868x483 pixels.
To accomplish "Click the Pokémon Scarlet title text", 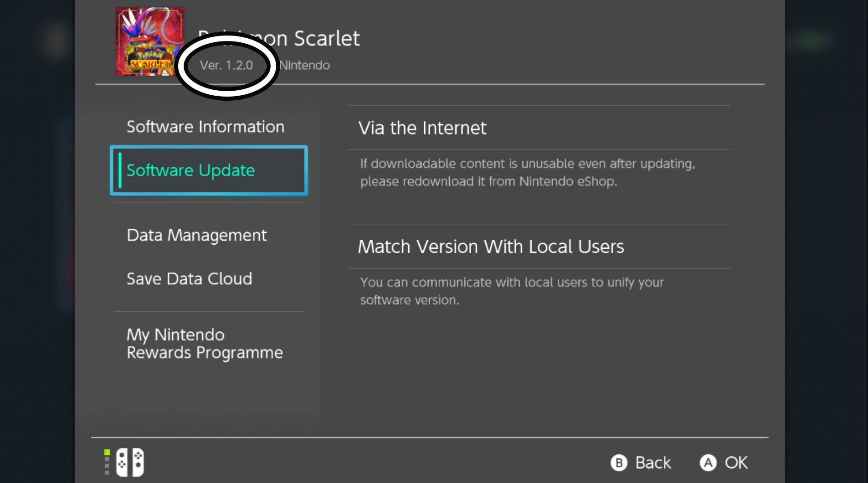I will (x=279, y=38).
